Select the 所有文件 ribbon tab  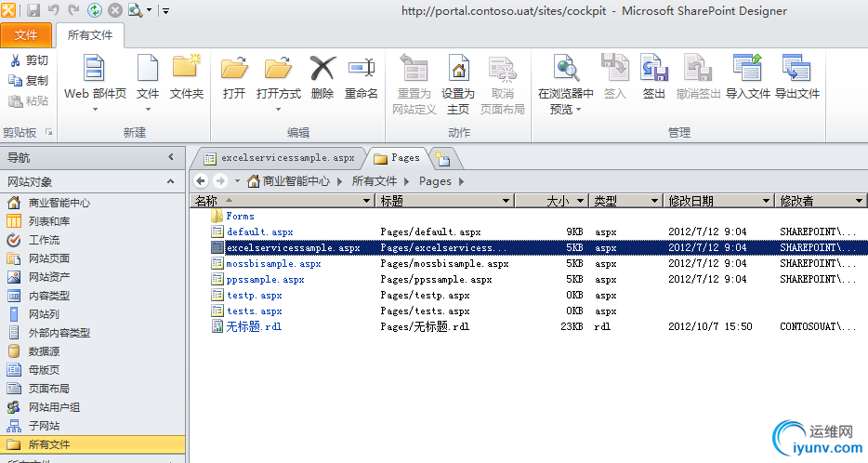pyautogui.click(x=89, y=35)
